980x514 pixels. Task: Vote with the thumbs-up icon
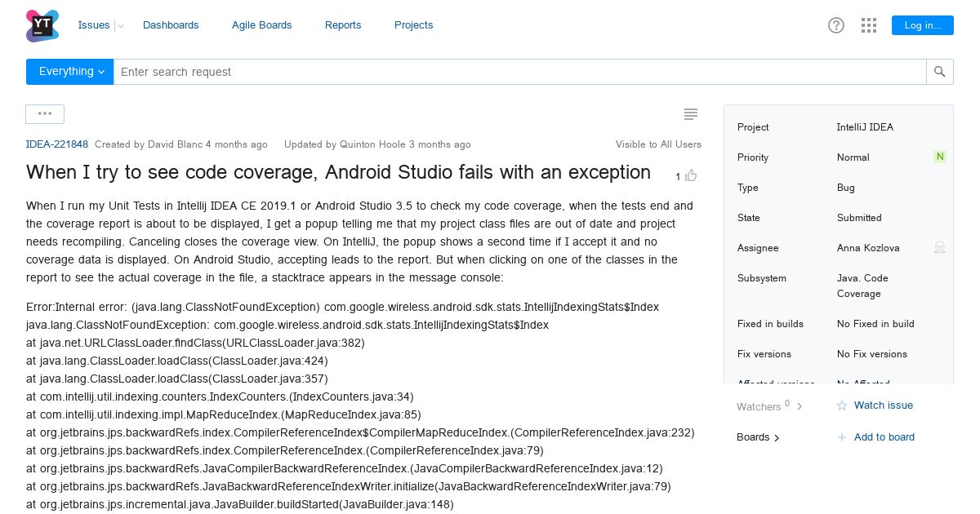pyautogui.click(x=691, y=175)
